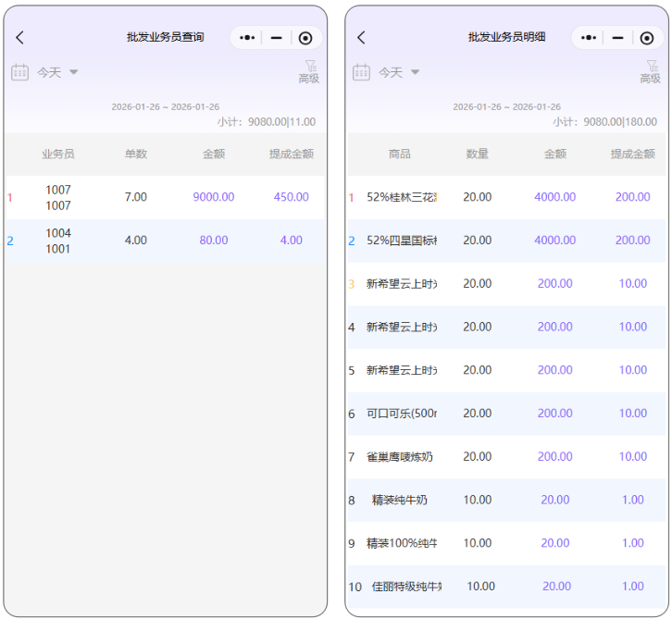Image resolution: width=672 pixels, height=619 pixels.
Task: Sort by 提成金额 column in 批发业务员查询
Action: (x=291, y=155)
